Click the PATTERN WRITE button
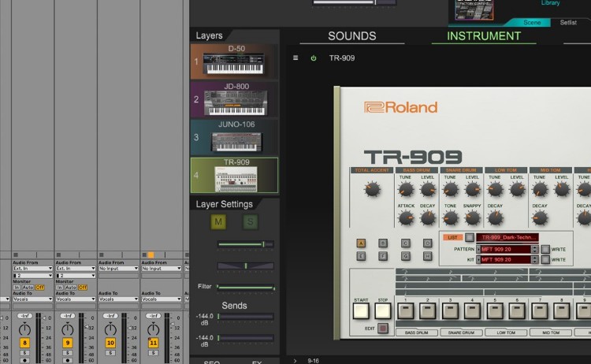The image size is (591, 364). [x=545, y=250]
